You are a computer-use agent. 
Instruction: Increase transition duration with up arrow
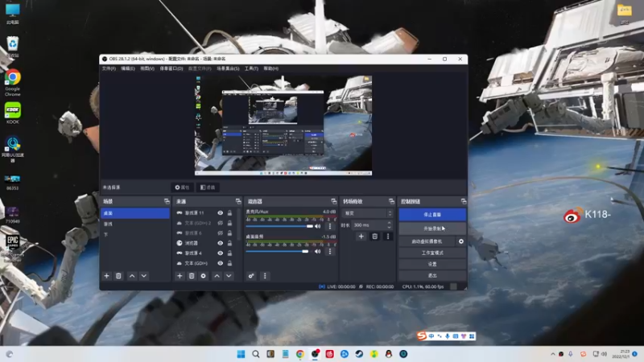390,223
